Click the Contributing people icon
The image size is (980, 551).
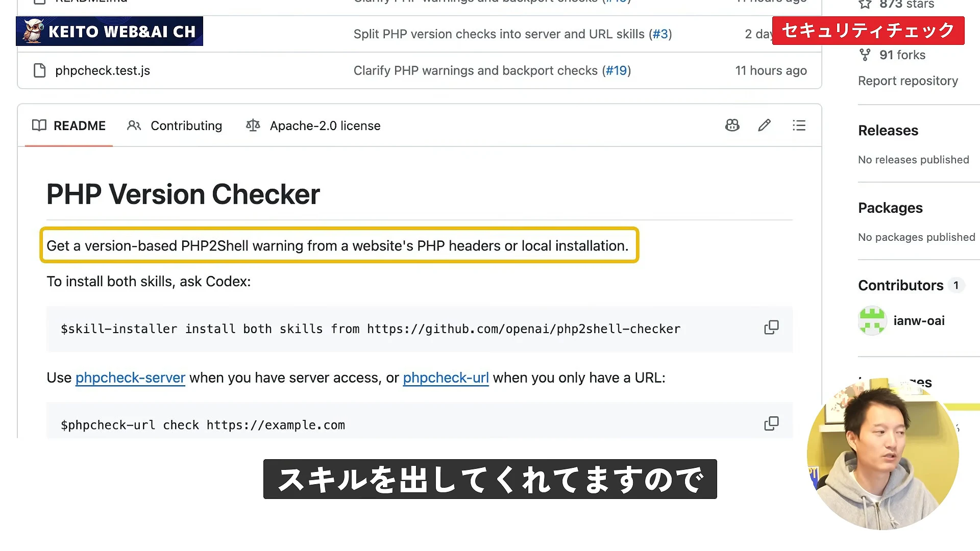click(134, 126)
